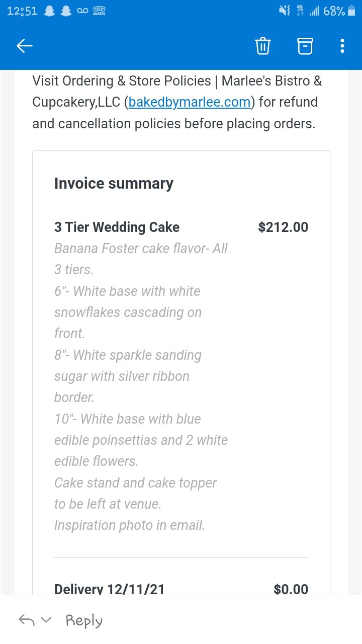The width and height of the screenshot is (362, 644).
Task: Tap the Toy Blast notification icon
Action: [x=100, y=12]
